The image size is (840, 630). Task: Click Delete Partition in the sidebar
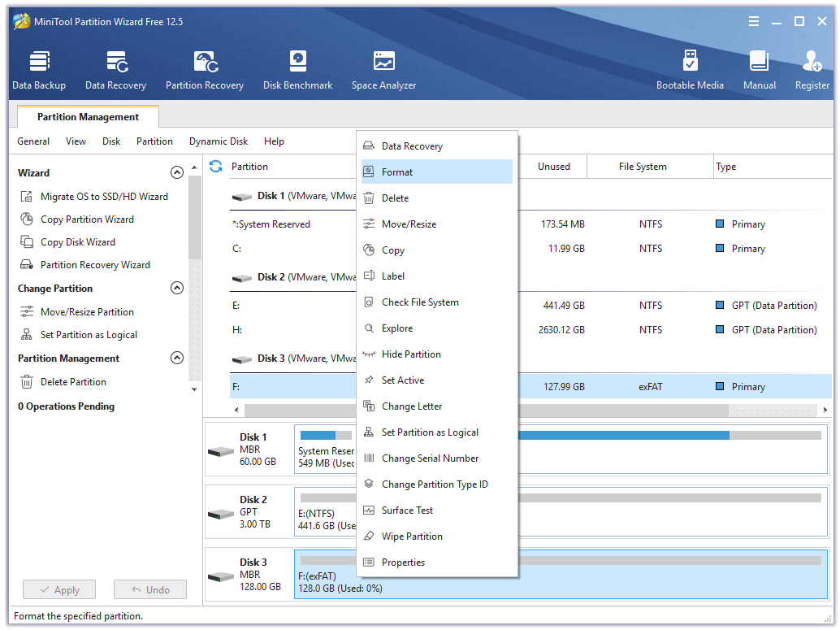[63, 382]
